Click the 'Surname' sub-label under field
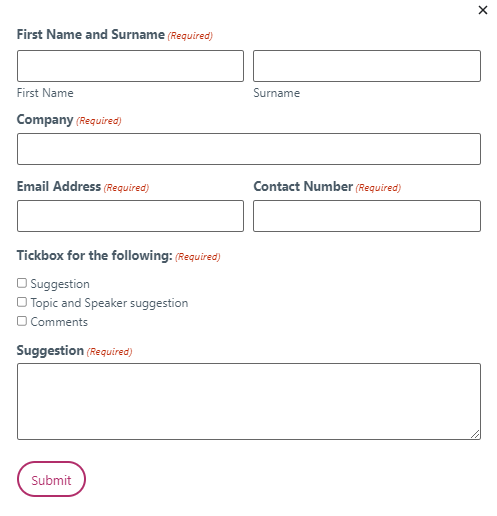This screenshot has width=497, height=516. pyautogui.click(x=276, y=93)
